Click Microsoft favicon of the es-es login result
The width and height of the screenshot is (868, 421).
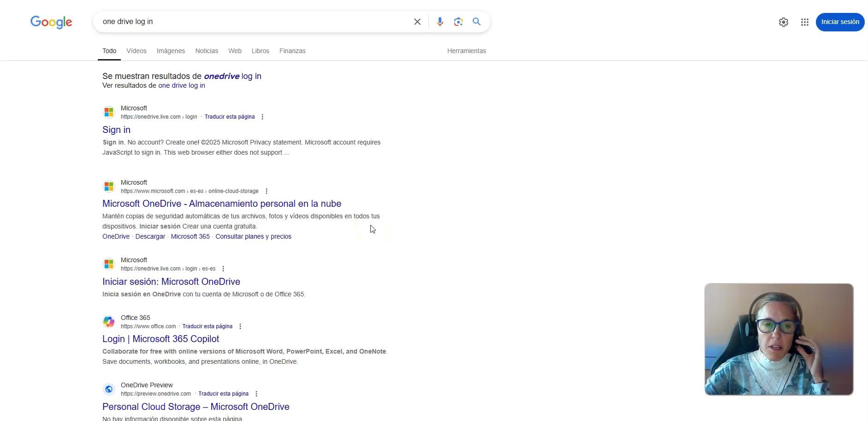[x=109, y=264]
